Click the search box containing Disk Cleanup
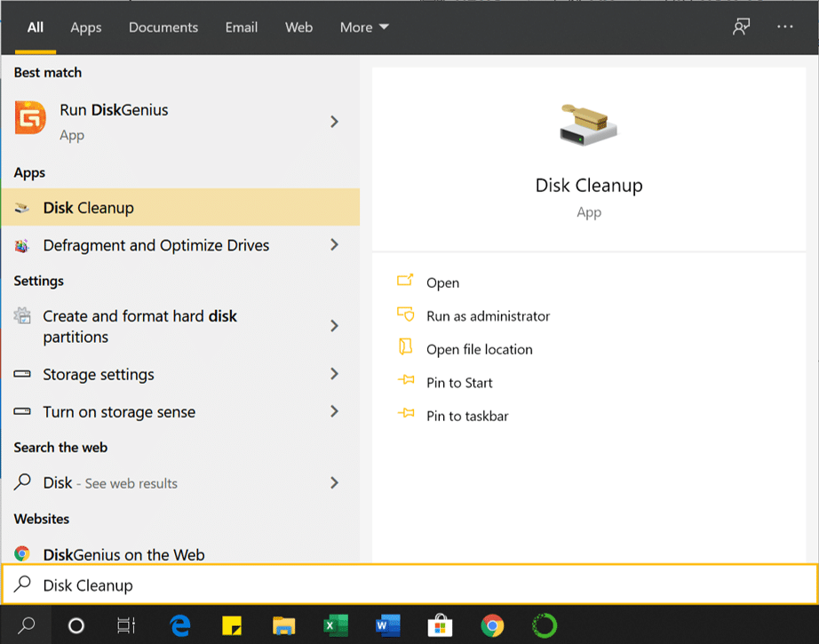819x644 pixels. click(x=409, y=584)
